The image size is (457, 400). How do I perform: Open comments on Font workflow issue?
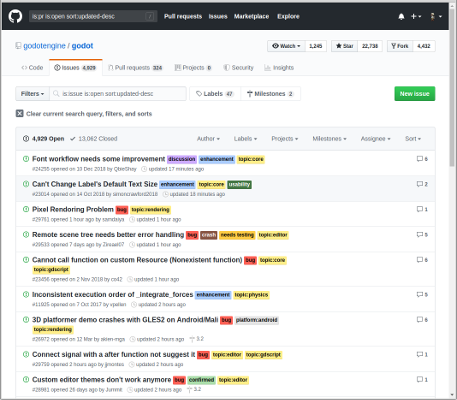(x=422, y=159)
